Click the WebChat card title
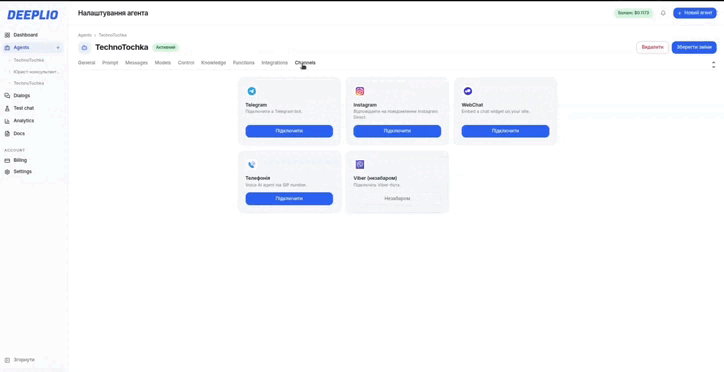 (472, 105)
